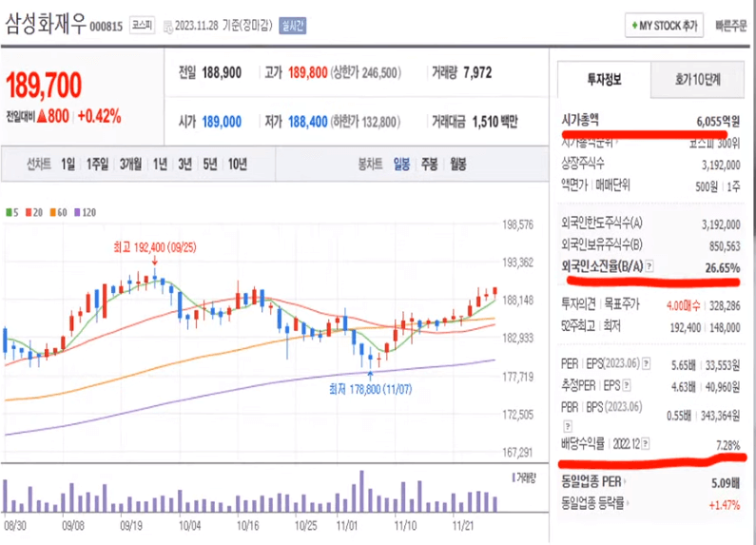Click the 거래량 7,972 value
Viewport: 756px width, 545px height.
[x=477, y=73]
